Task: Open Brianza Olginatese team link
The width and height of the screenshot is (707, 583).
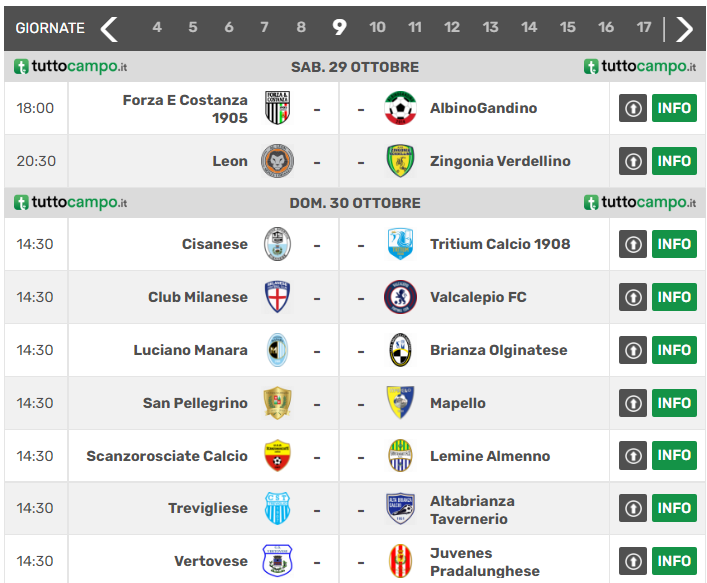Action: pos(498,350)
